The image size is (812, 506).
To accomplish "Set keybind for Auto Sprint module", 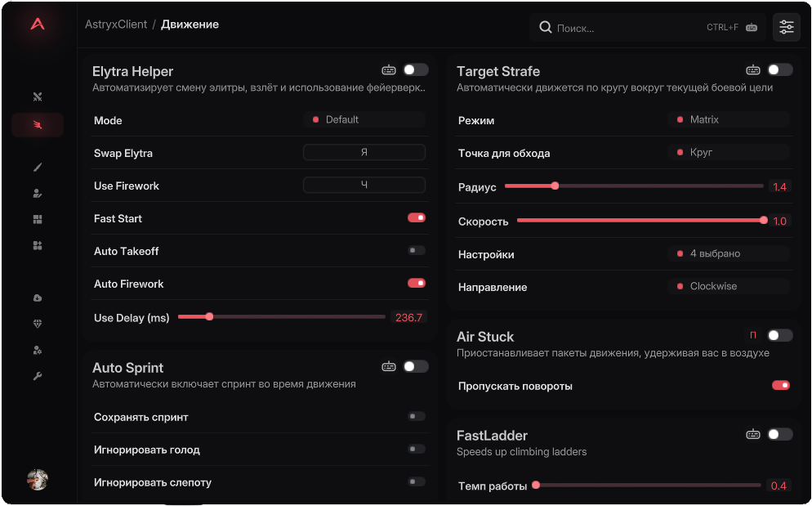I will (x=389, y=366).
